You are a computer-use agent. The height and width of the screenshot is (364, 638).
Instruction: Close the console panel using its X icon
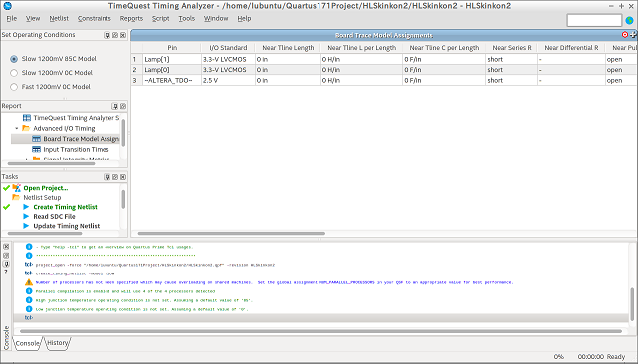point(6,247)
